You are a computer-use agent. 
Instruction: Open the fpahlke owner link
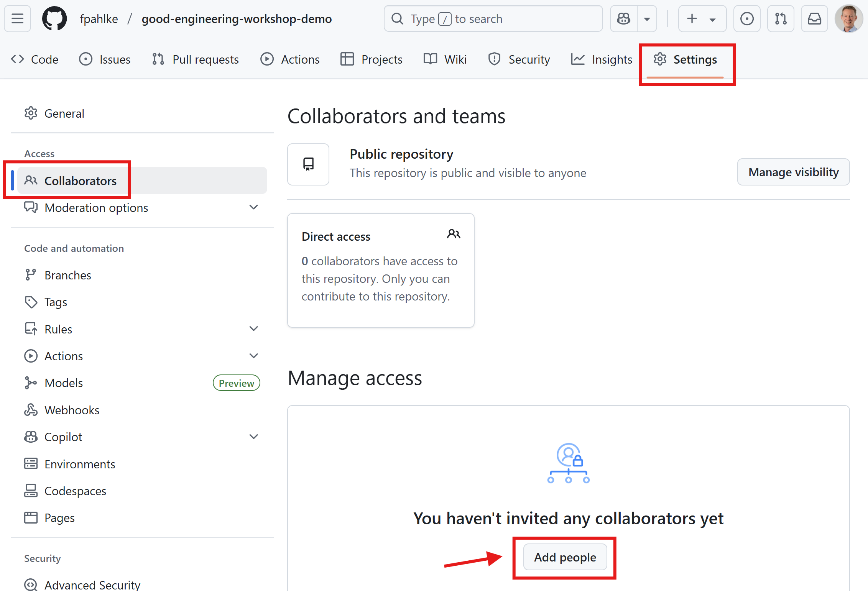(x=99, y=18)
